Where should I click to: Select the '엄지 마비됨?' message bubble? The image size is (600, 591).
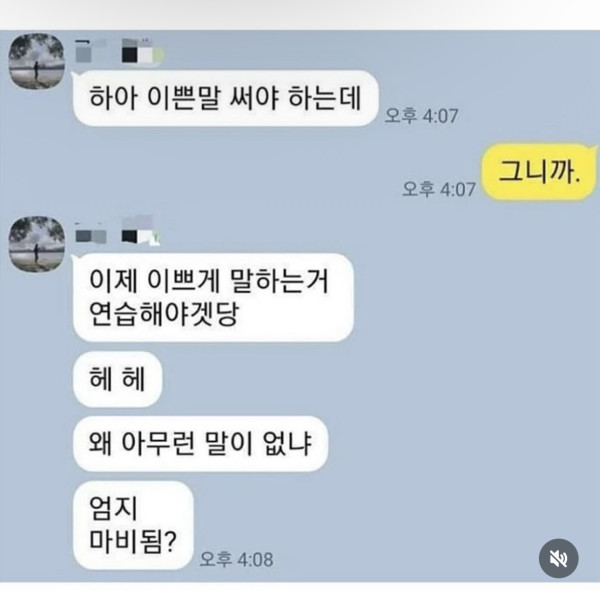(x=133, y=525)
